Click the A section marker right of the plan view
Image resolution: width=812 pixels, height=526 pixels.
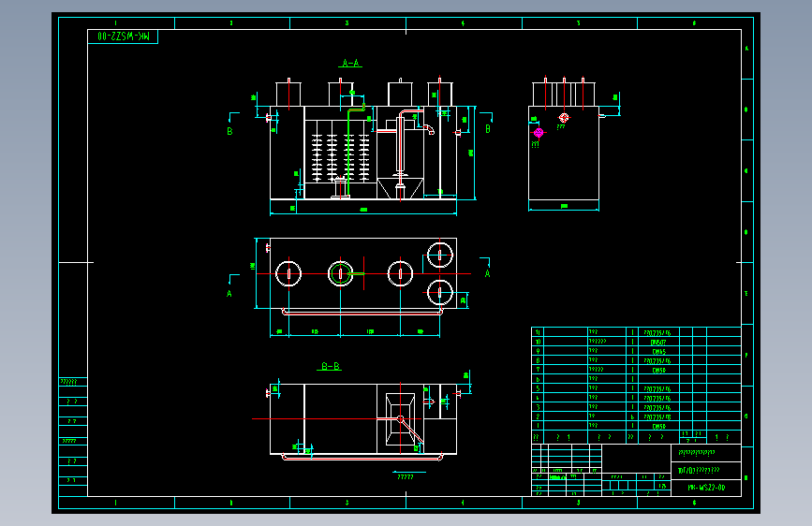(x=487, y=273)
